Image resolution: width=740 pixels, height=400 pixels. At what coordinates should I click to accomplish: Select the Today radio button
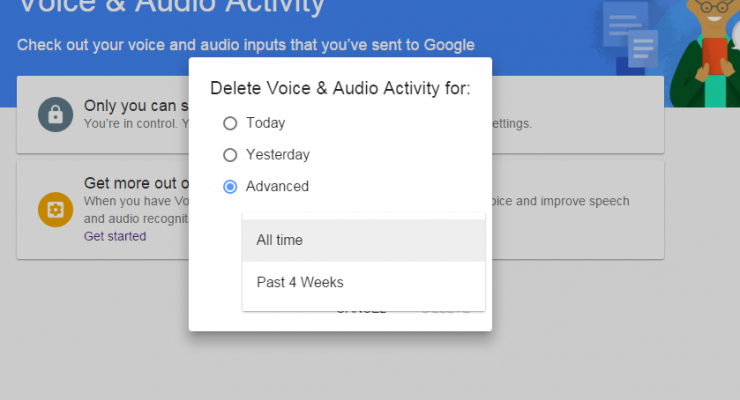coord(230,123)
